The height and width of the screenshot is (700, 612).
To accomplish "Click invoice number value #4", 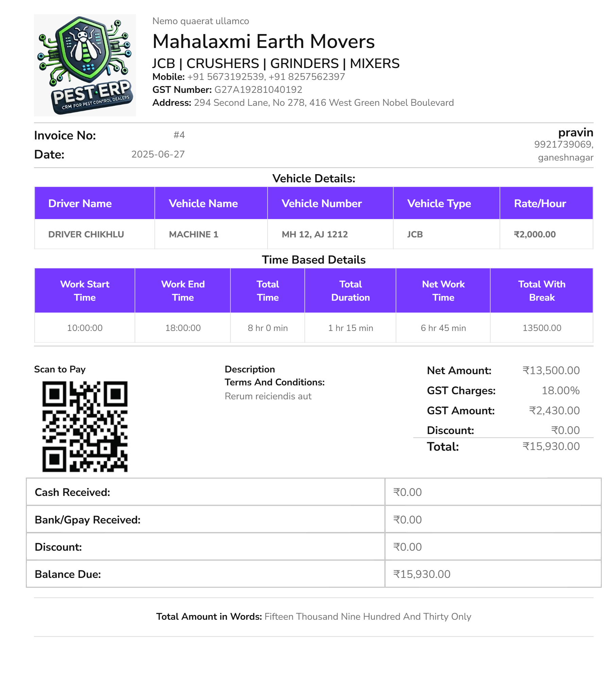I will coord(179,135).
